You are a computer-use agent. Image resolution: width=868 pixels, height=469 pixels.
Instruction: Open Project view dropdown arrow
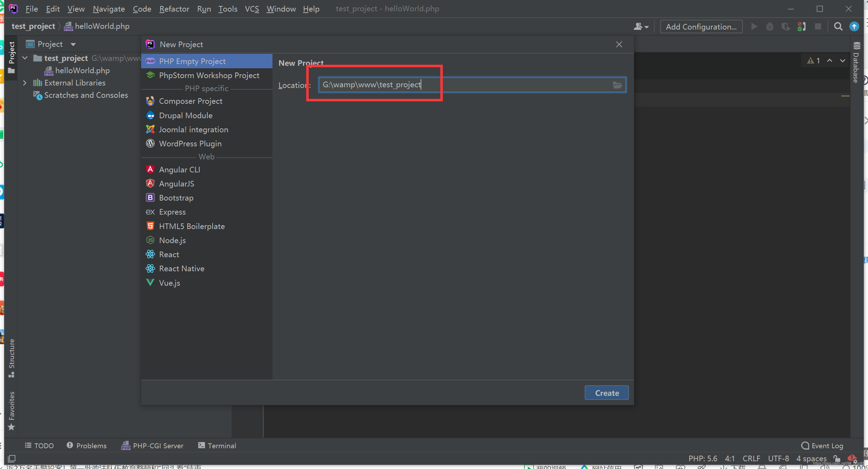73,44
